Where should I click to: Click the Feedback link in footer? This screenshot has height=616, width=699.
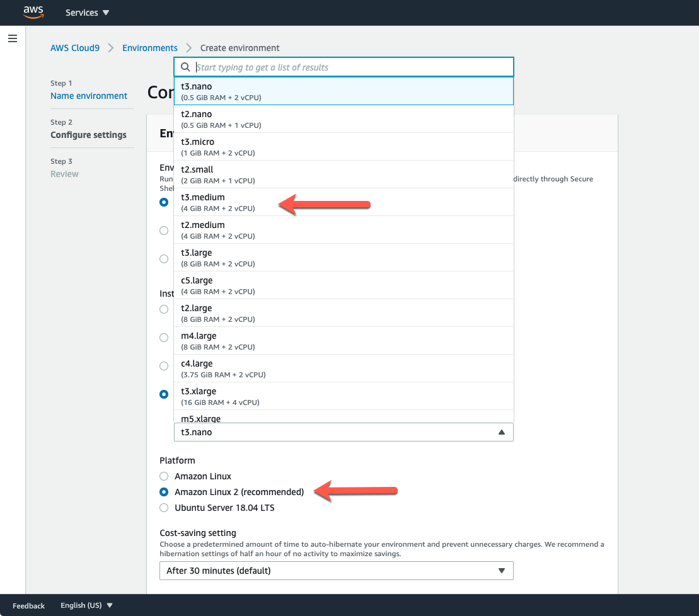pos(28,605)
